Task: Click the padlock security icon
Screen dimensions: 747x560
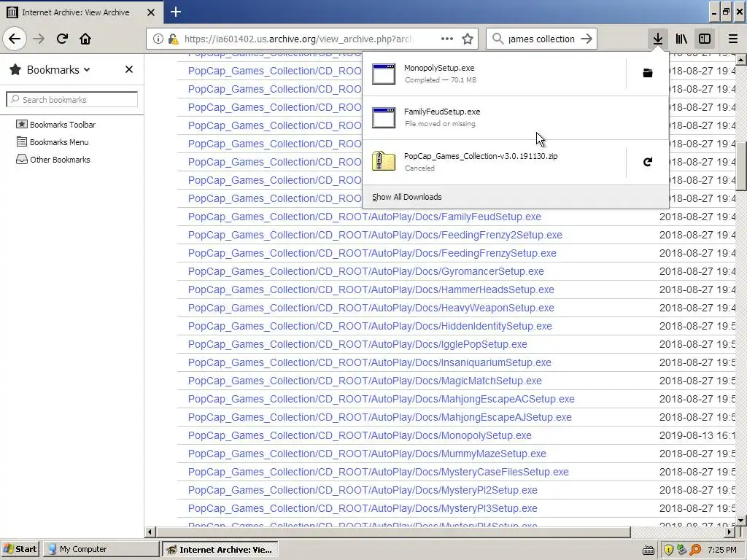Action: coord(173,39)
